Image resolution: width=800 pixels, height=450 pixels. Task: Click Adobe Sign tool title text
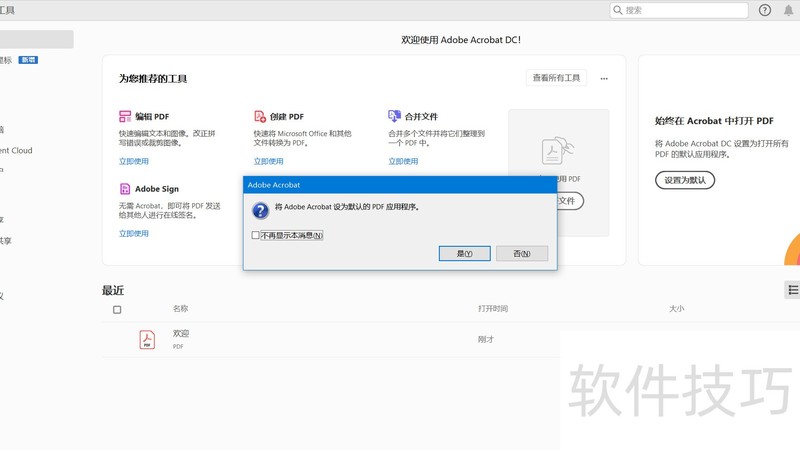[157, 189]
